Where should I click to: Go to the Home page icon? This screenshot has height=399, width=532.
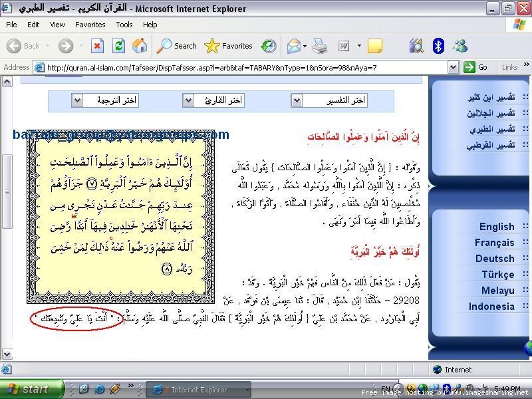click(140, 46)
